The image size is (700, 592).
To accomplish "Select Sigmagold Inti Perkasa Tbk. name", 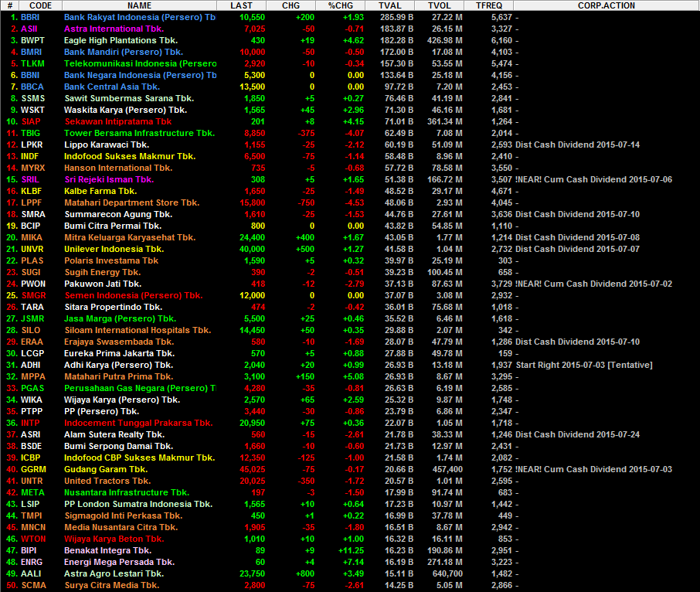I will [x=124, y=516].
